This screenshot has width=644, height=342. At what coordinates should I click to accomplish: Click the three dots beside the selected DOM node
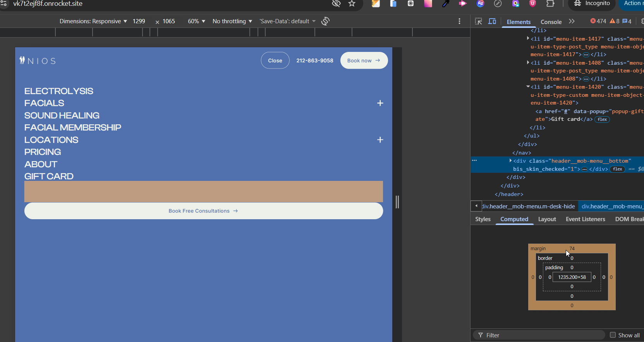point(474,160)
